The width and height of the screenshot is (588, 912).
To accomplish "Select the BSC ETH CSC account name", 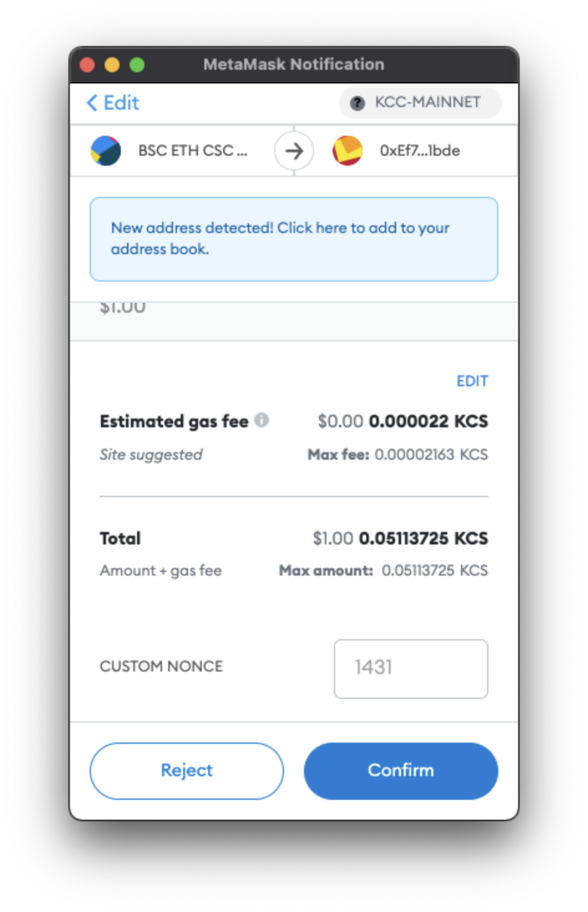I will point(192,151).
